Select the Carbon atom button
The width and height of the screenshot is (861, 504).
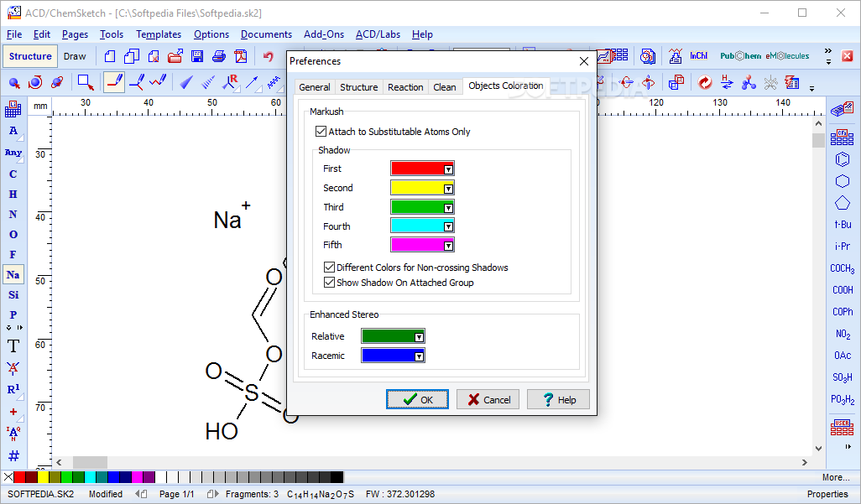coord(13,174)
